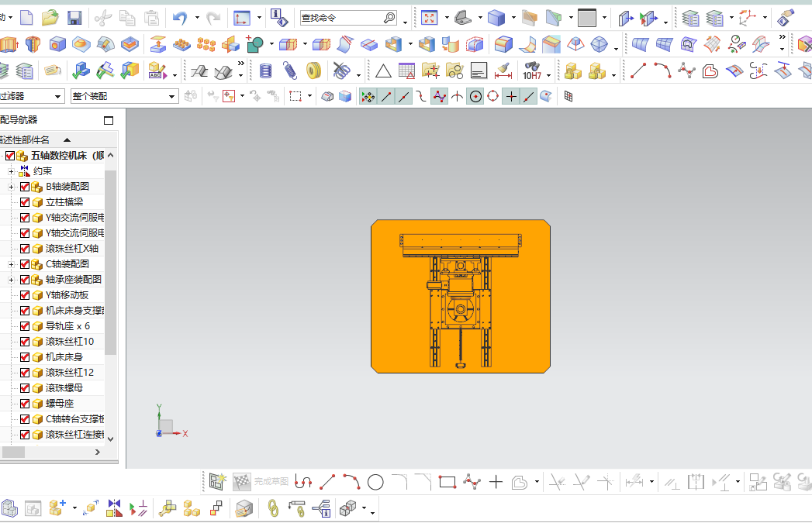Screen dimensions: 812x523
Task: Uncheck the 滚珠螺母 checkbox
Action: (x=24, y=388)
